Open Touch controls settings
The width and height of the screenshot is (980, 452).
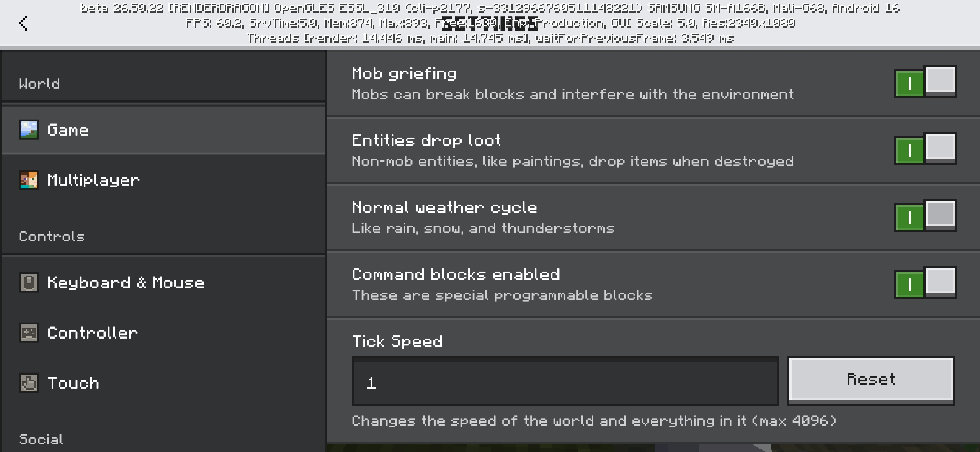(163, 383)
